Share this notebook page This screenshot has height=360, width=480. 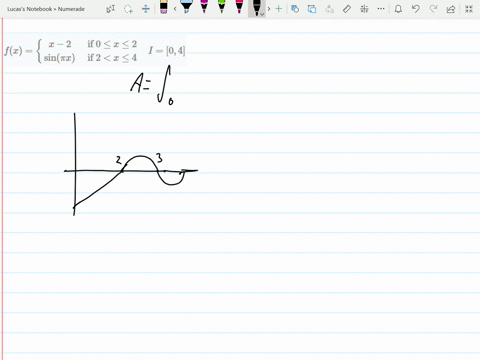pyautogui.click(x=451, y=9)
